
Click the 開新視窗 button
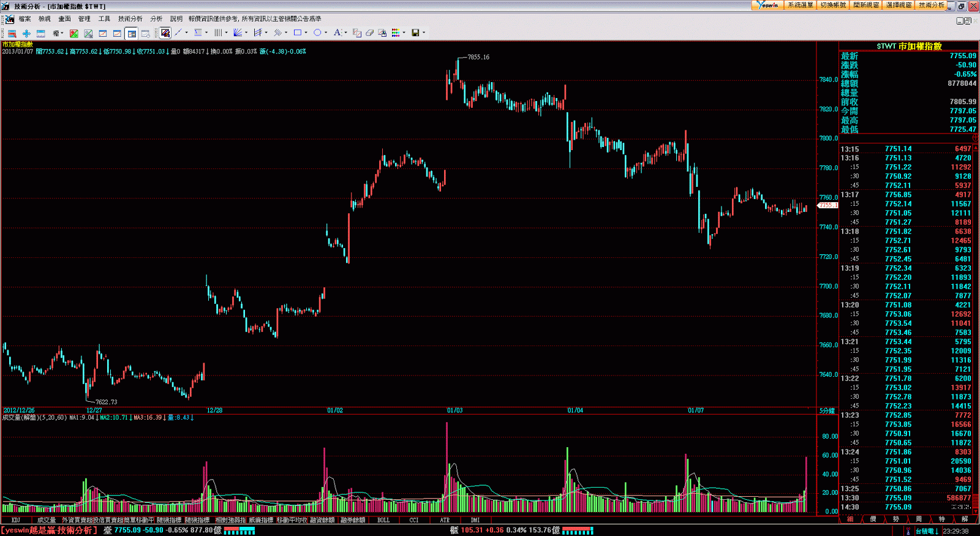(x=866, y=5)
